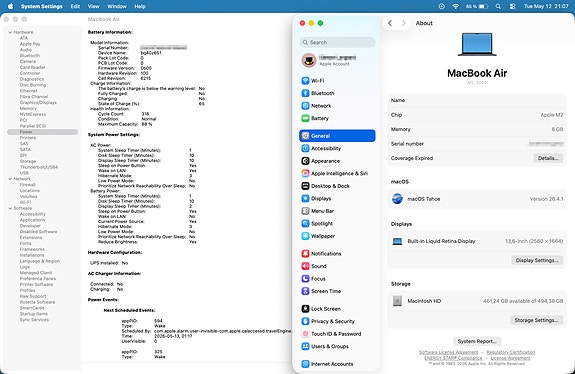This screenshot has height=374, width=575.
Task: Open the Edit menu
Action: (75, 6)
